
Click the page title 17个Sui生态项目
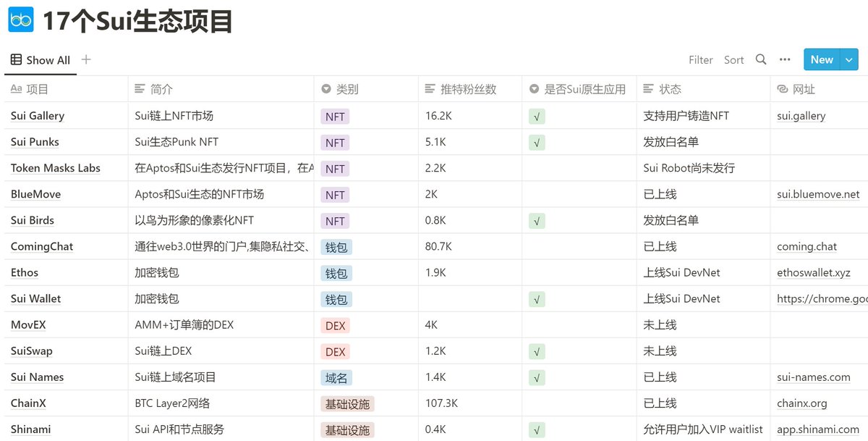click(x=138, y=21)
